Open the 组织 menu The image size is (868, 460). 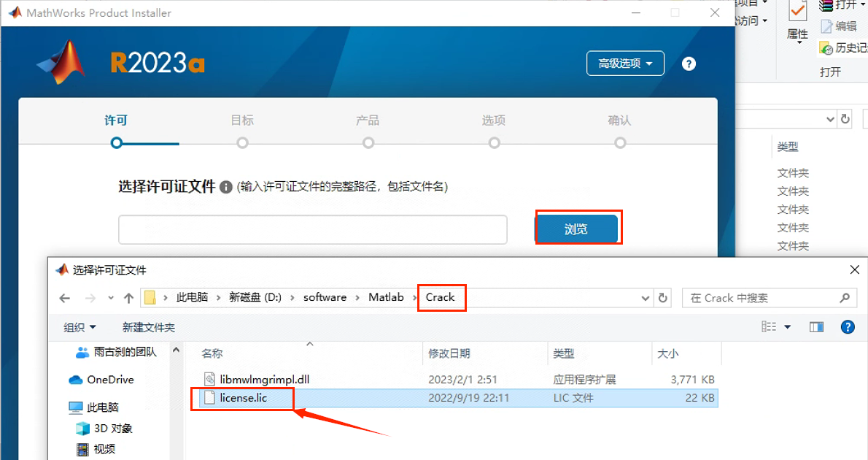point(80,328)
